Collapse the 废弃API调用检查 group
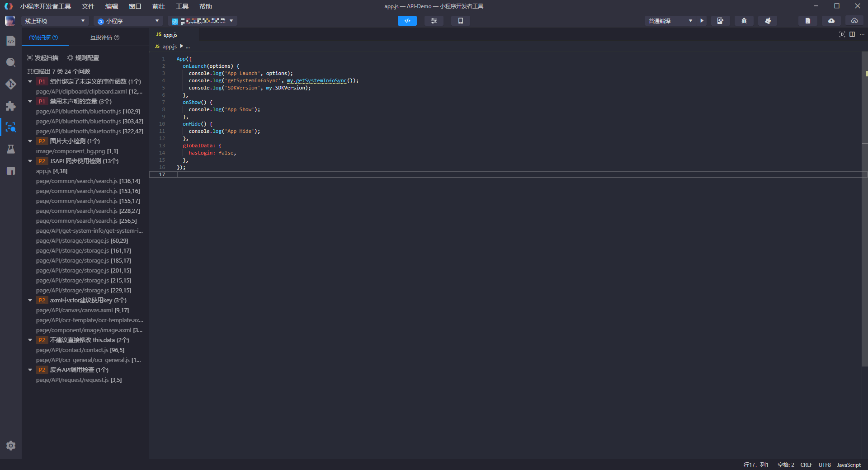 pyautogui.click(x=30, y=370)
